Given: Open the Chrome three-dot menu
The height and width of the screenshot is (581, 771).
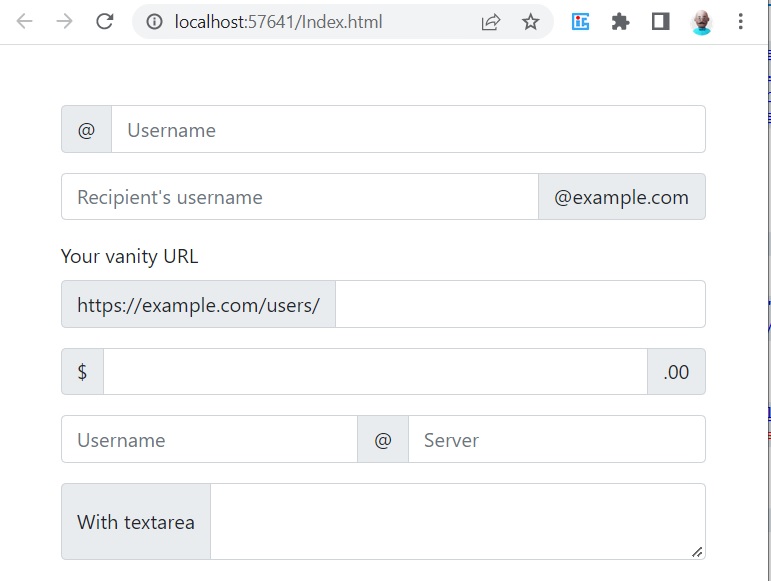Looking at the screenshot, I should (741, 22).
